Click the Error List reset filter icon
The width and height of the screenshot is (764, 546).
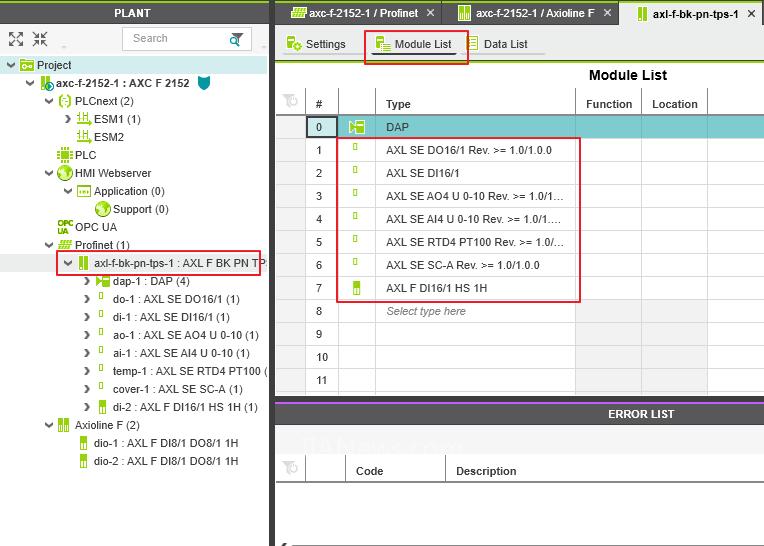coord(290,468)
